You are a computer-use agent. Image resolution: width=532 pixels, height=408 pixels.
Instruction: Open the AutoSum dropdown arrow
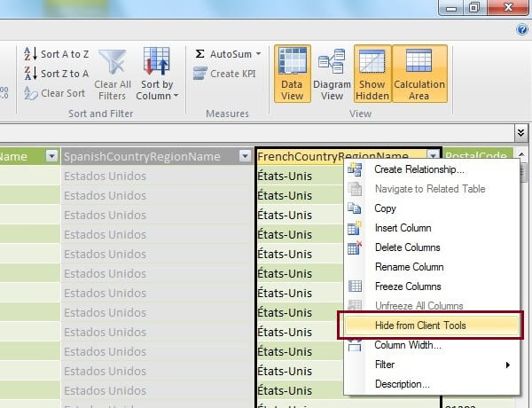pyautogui.click(x=259, y=54)
